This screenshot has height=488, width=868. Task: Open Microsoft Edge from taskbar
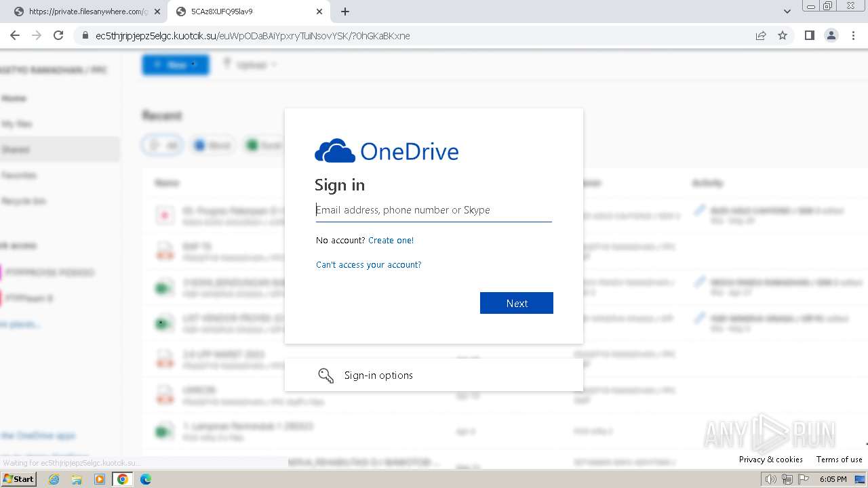click(146, 479)
